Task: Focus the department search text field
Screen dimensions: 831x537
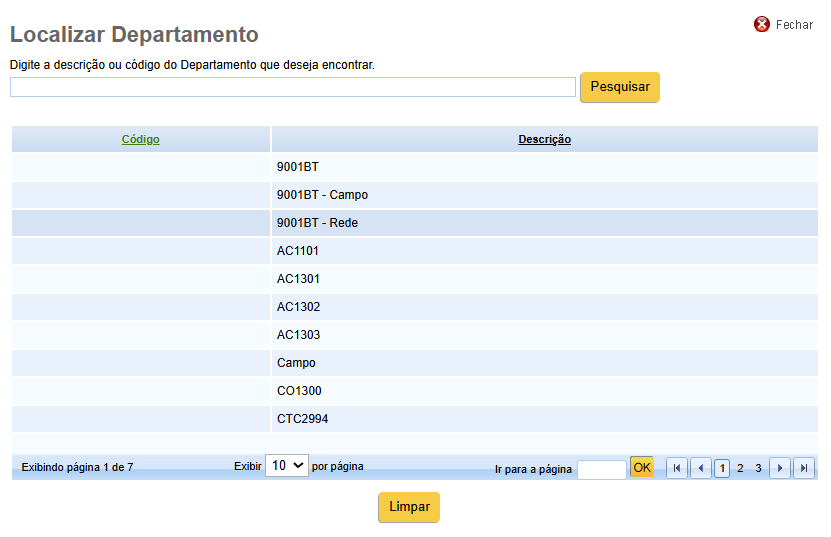Action: pos(293,87)
